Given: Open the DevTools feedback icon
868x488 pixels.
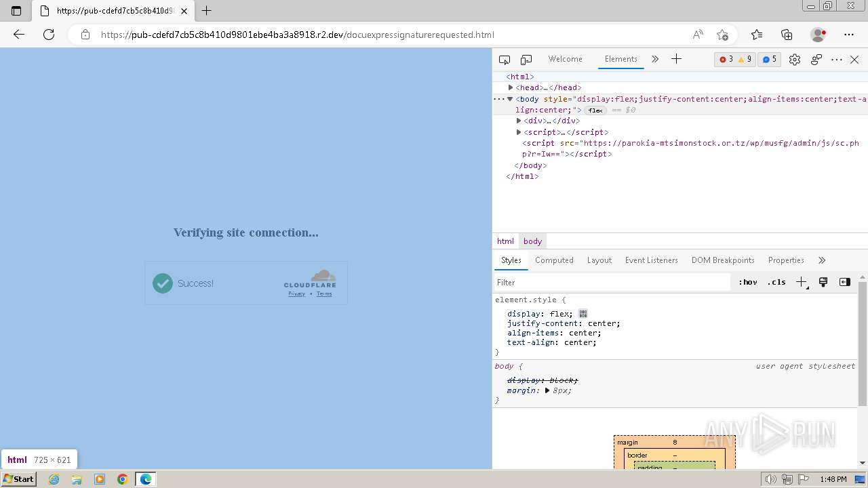Looking at the screenshot, I should (x=816, y=60).
